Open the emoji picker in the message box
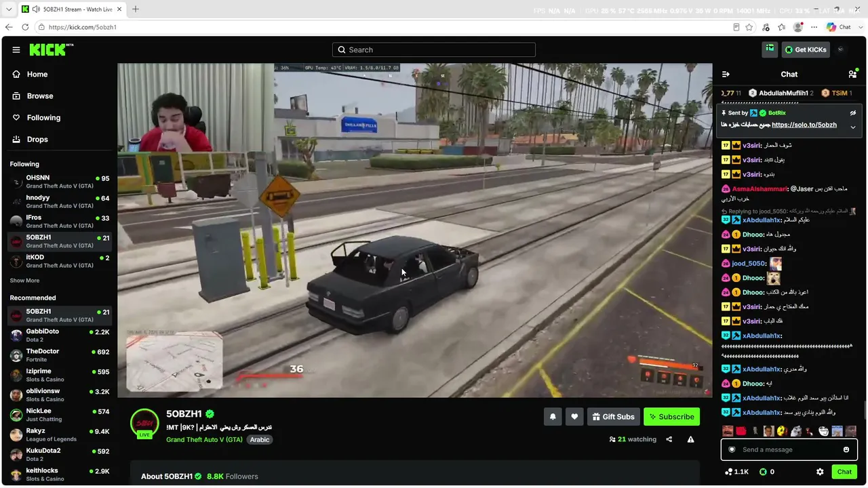Image resolution: width=868 pixels, height=488 pixels. pyautogui.click(x=846, y=449)
